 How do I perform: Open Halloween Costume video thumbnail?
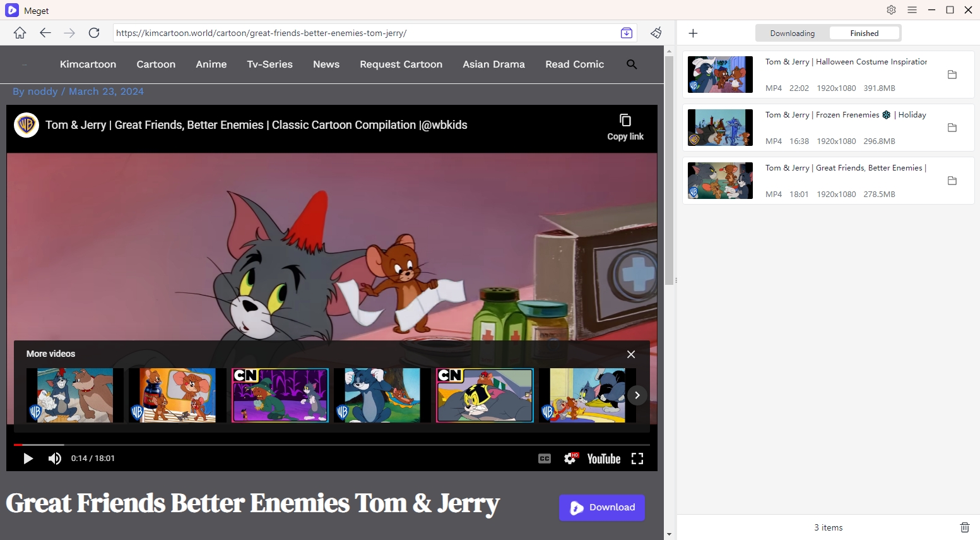pos(720,75)
